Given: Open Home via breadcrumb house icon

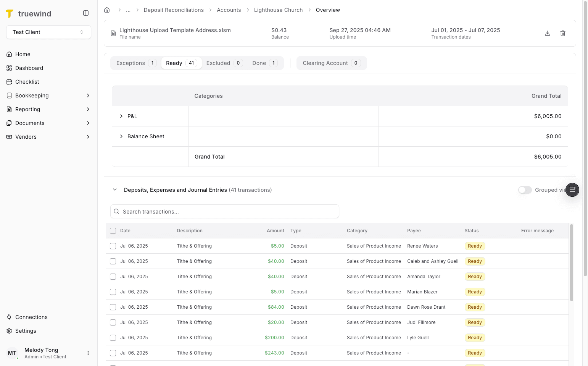Looking at the screenshot, I should [107, 10].
